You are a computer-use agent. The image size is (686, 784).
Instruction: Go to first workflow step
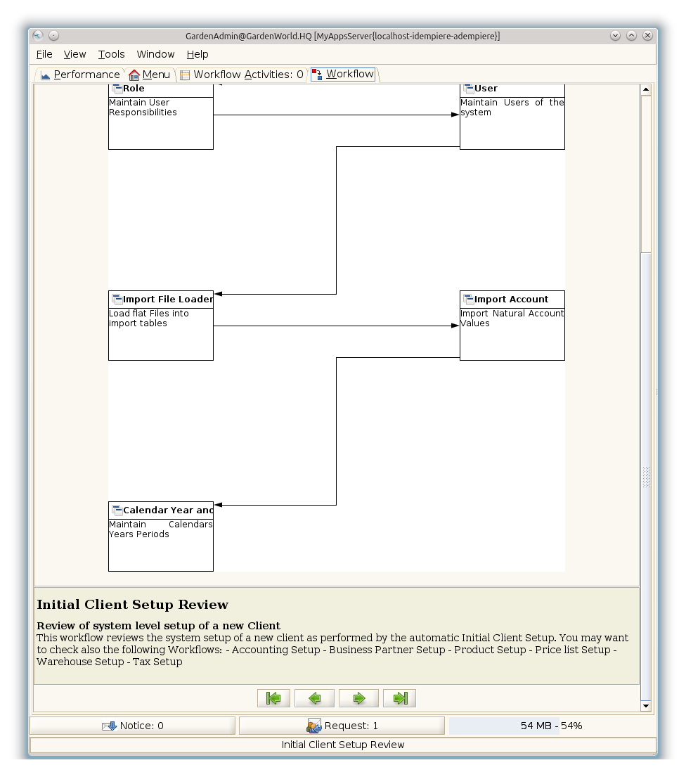(273, 698)
